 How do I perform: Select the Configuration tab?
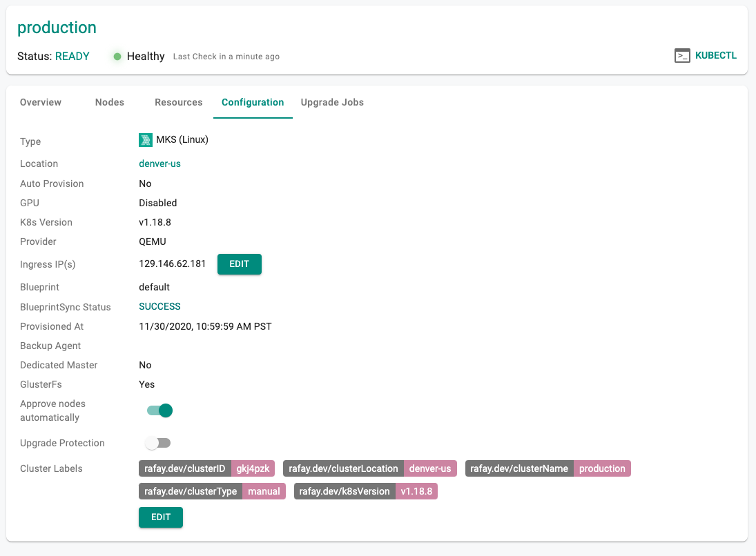click(x=253, y=102)
